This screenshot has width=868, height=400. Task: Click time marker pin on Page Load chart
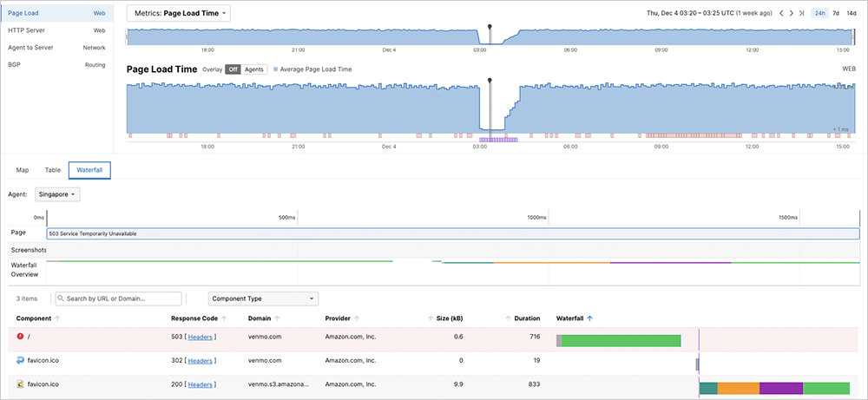(490, 81)
